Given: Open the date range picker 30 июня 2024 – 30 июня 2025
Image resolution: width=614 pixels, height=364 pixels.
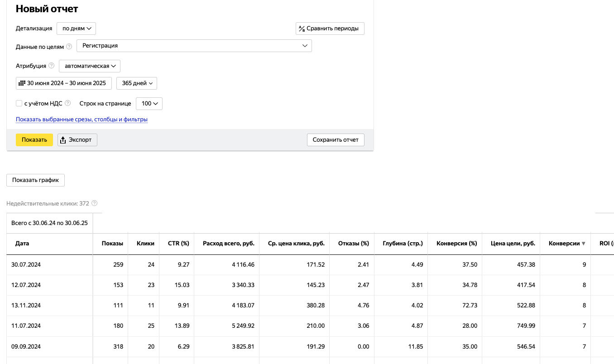Looking at the screenshot, I should (64, 83).
